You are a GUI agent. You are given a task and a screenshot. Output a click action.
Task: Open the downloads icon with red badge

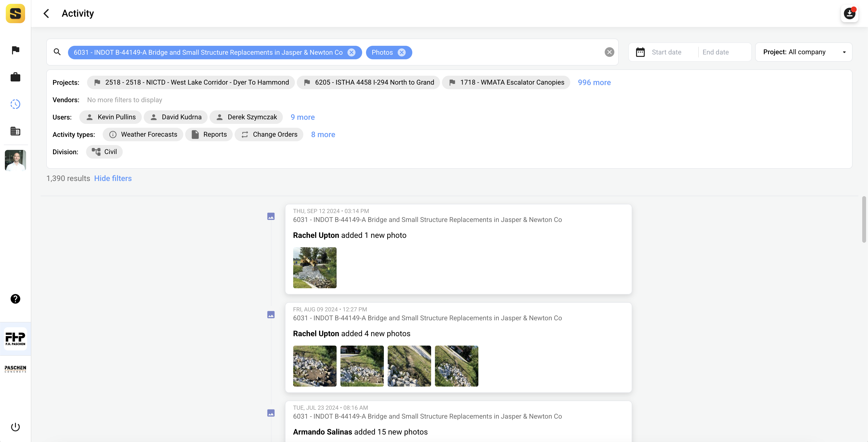coord(849,14)
